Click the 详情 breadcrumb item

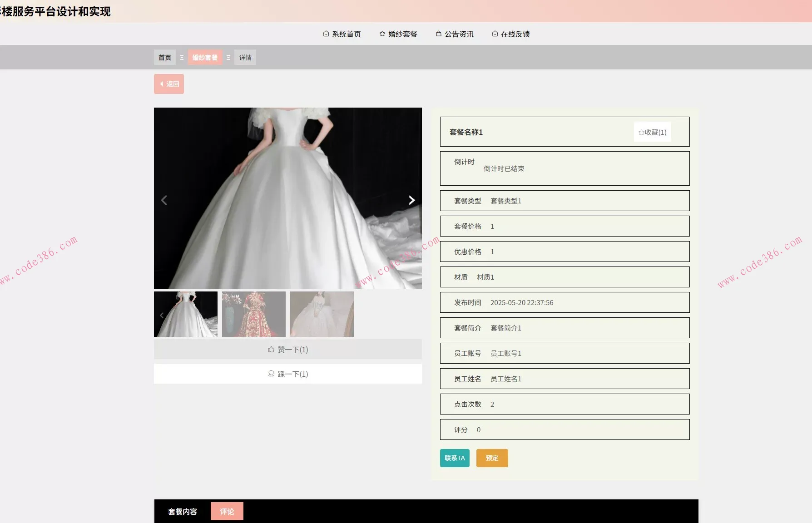245,58
